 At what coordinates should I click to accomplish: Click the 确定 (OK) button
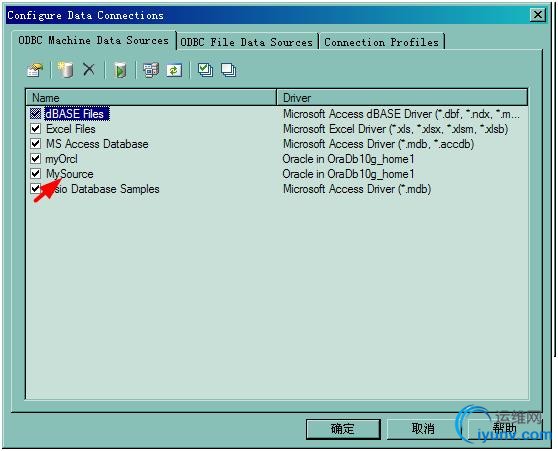[343, 428]
